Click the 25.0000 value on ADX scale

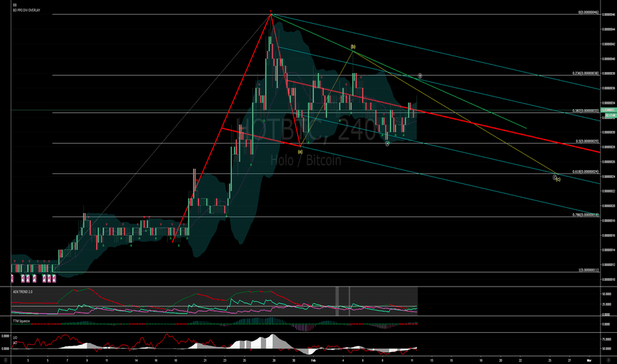(607, 304)
